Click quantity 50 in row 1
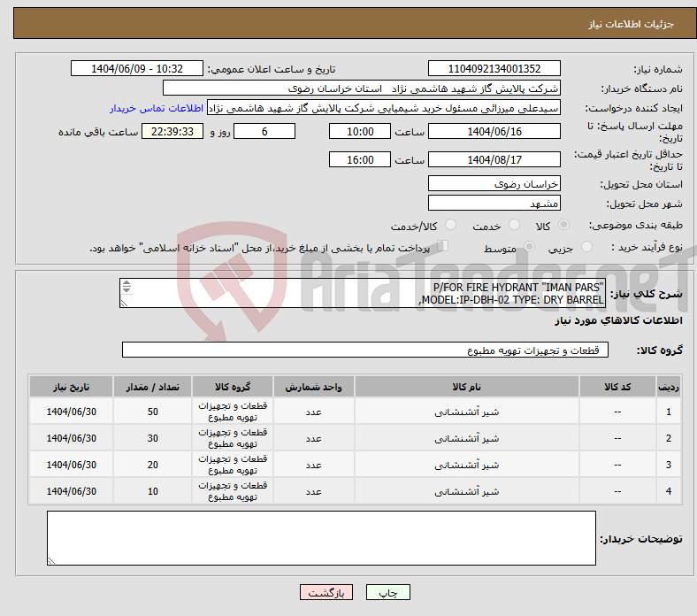The height and width of the screenshot is (616, 697). pyautogui.click(x=152, y=412)
